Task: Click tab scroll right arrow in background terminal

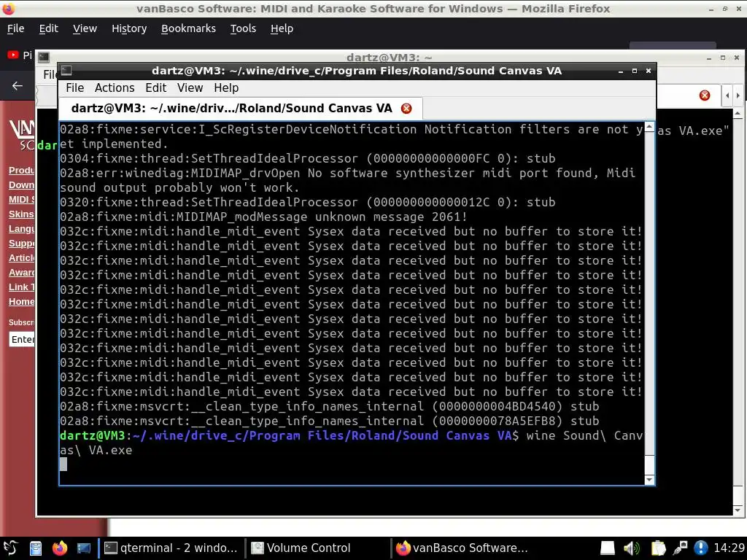Action: pyautogui.click(x=738, y=96)
